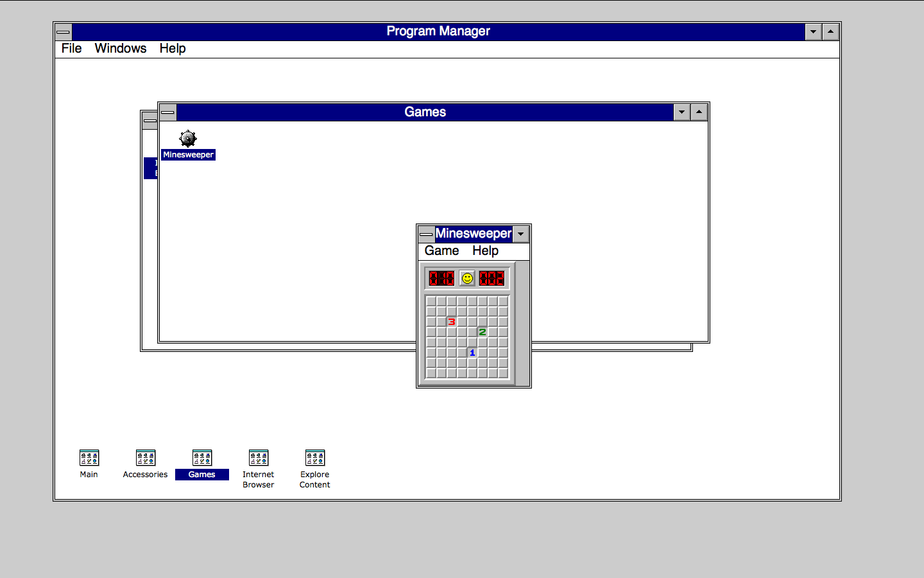Click the timer LED display
The image size is (924, 578).
pyautogui.click(x=492, y=278)
